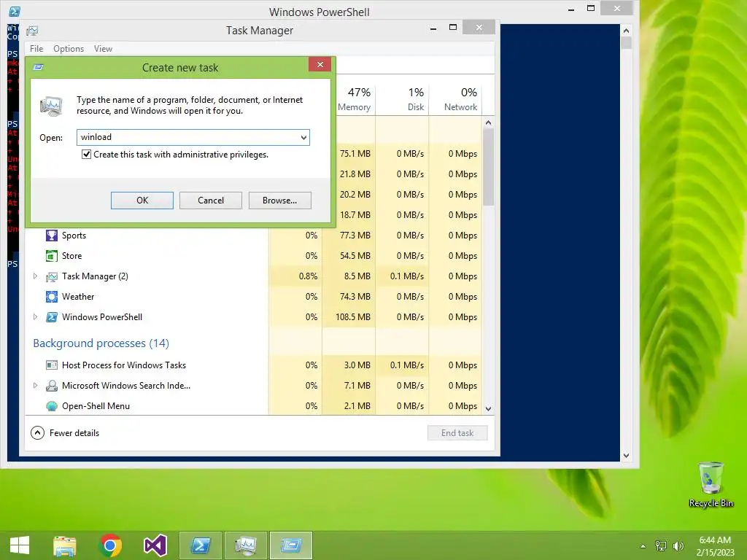Click PowerShell window scroll up arrow
The image size is (747, 560).
626,31
